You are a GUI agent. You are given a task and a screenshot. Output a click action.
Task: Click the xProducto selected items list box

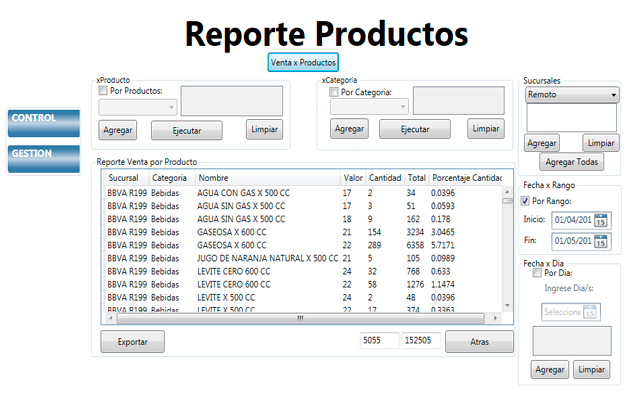[x=232, y=101]
